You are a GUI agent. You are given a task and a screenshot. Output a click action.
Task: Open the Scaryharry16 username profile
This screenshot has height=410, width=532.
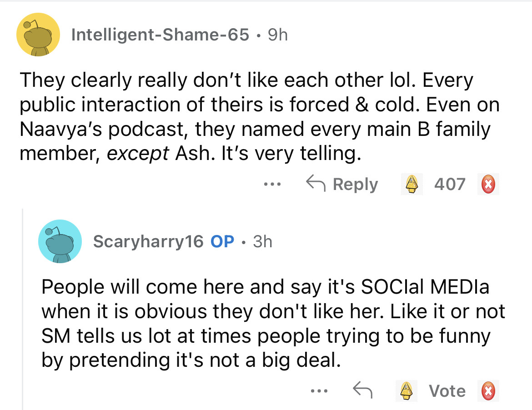click(148, 241)
